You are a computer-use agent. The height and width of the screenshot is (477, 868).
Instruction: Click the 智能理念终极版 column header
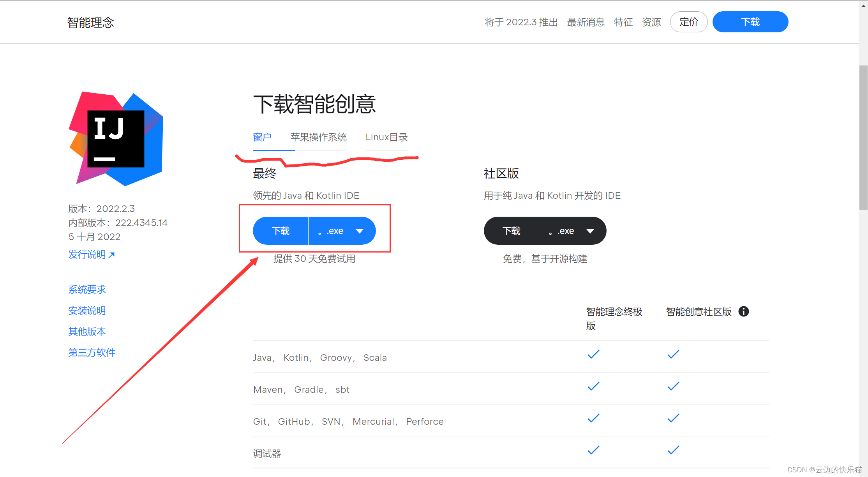coord(614,318)
